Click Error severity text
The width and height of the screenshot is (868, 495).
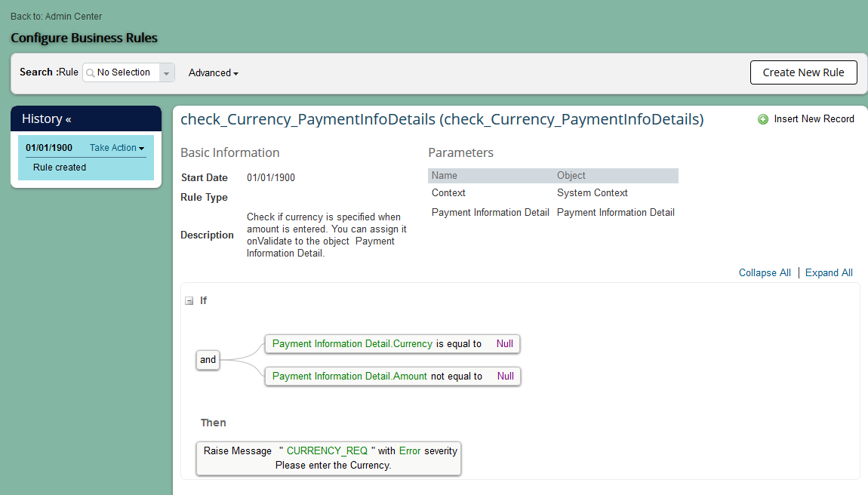click(410, 451)
